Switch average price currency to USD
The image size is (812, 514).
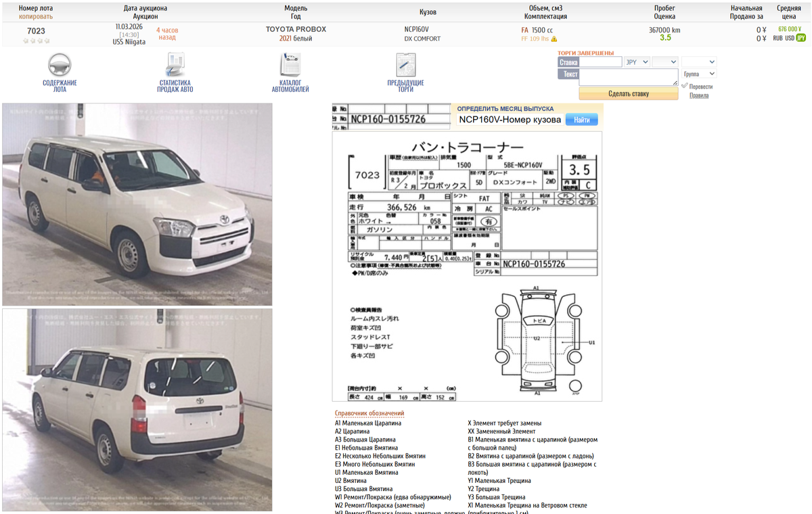tap(790, 39)
